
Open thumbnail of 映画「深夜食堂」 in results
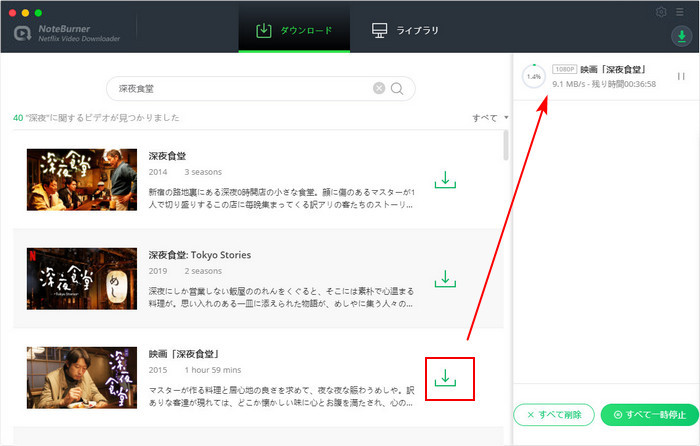point(82,378)
